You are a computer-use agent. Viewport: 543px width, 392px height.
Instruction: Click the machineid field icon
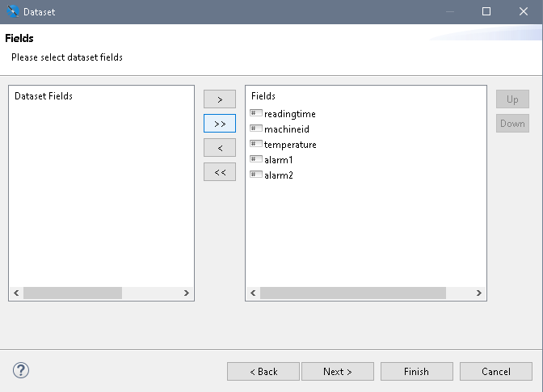pos(256,129)
